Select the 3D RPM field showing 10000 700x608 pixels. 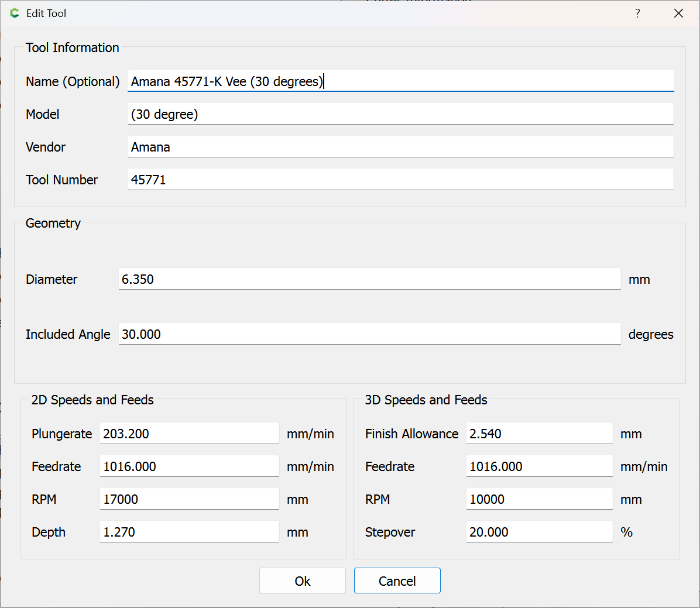click(539, 499)
